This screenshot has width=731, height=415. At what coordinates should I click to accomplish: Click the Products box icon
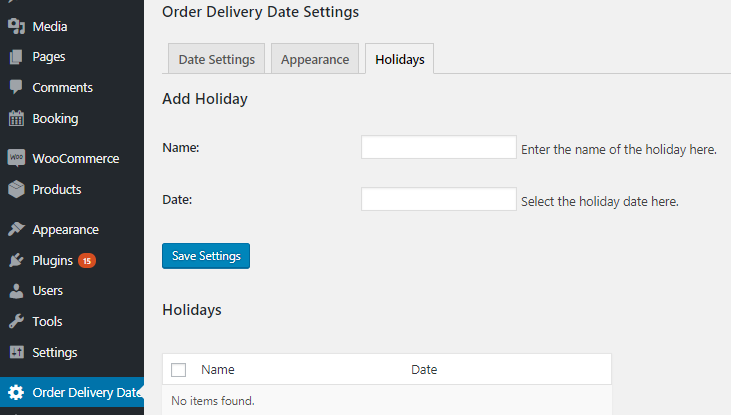tap(16, 189)
